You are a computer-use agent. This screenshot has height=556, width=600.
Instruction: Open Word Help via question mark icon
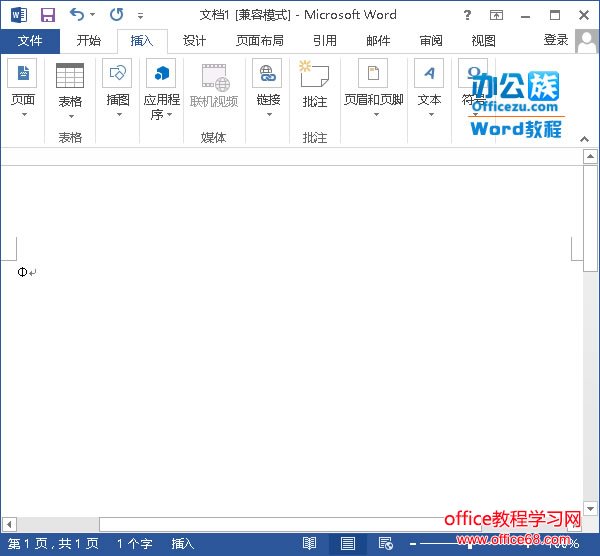click(467, 15)
